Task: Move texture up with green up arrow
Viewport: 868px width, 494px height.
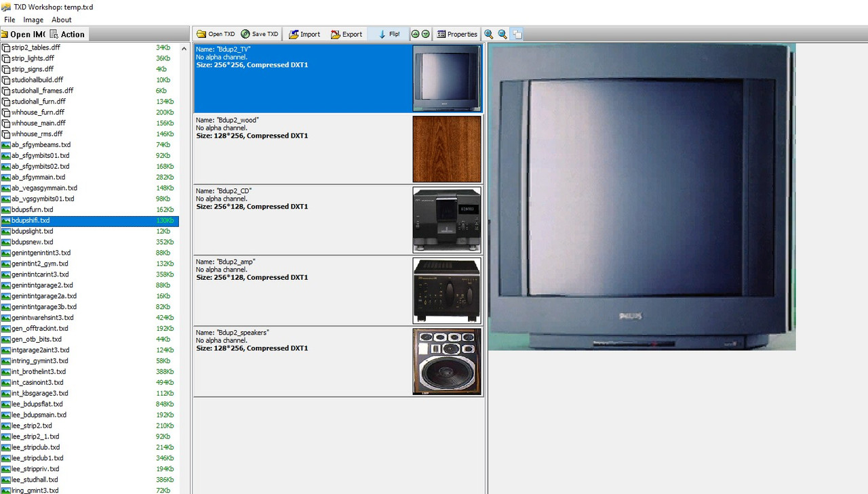Action: [x=415, y=34]
